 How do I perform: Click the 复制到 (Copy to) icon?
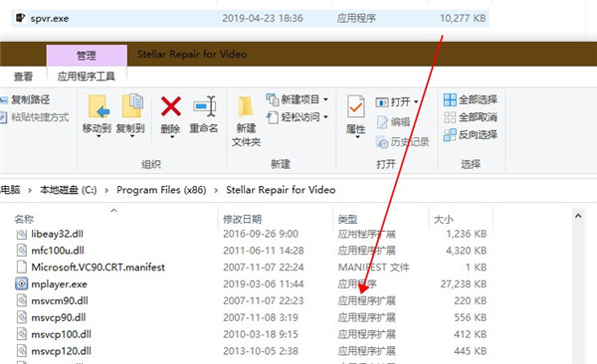(x=131, y=105)
